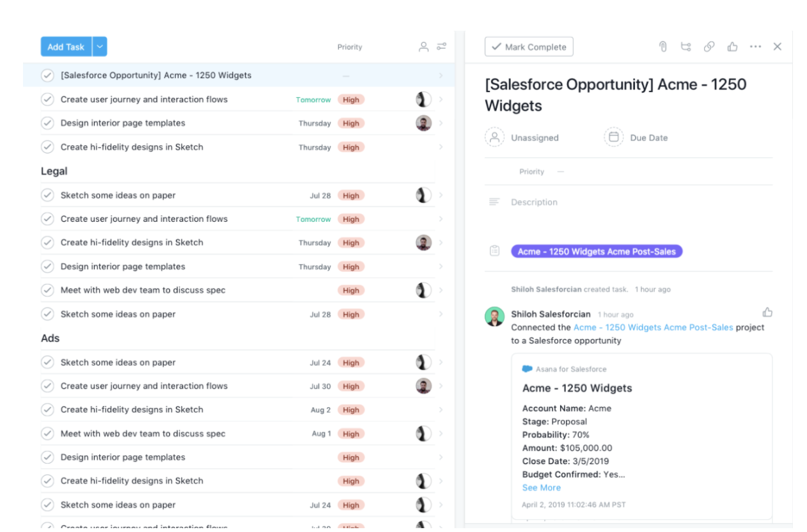
Task: Check off Legal's Design interior page templates task
Action: 47,267
